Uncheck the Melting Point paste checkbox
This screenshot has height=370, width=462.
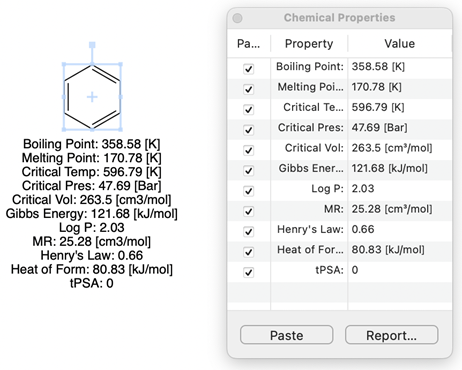(248, 89)
